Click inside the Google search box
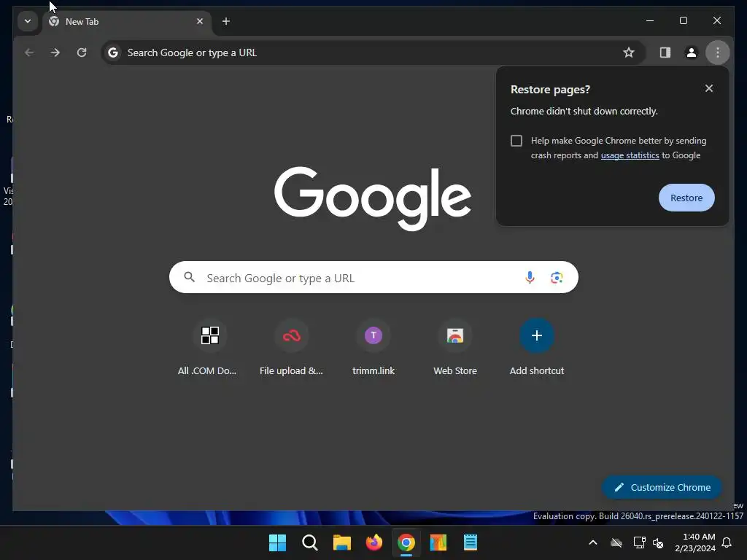Viewport: 747px width, 560px height. click(x=373, y=278)
